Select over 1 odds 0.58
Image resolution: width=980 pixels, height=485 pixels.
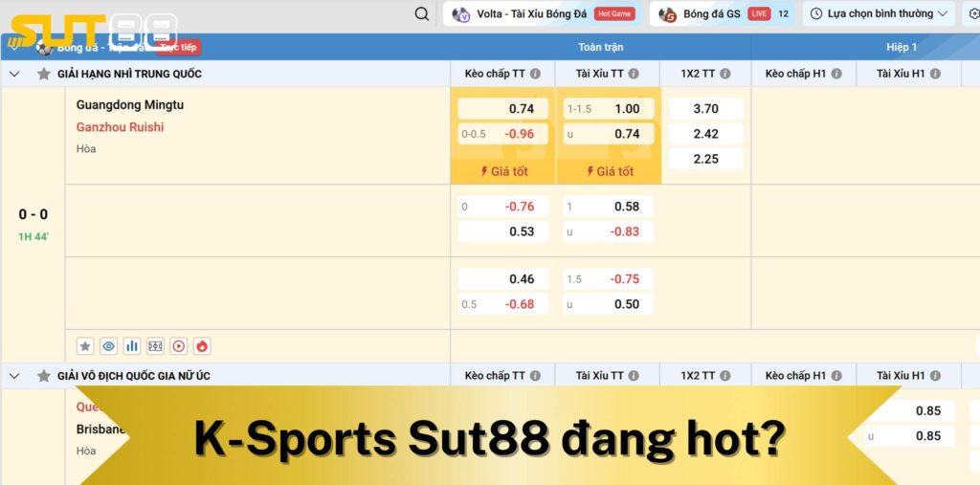click(x=608, y=207)
